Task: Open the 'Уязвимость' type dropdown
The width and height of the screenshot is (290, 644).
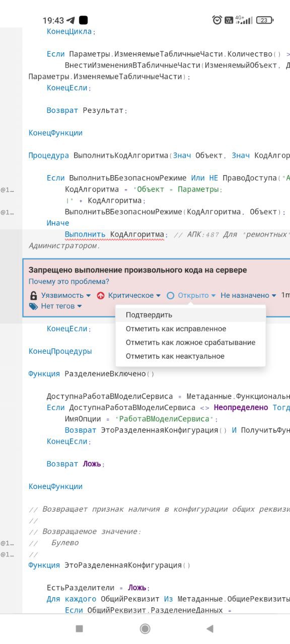Action: click(x=66, y=295)
